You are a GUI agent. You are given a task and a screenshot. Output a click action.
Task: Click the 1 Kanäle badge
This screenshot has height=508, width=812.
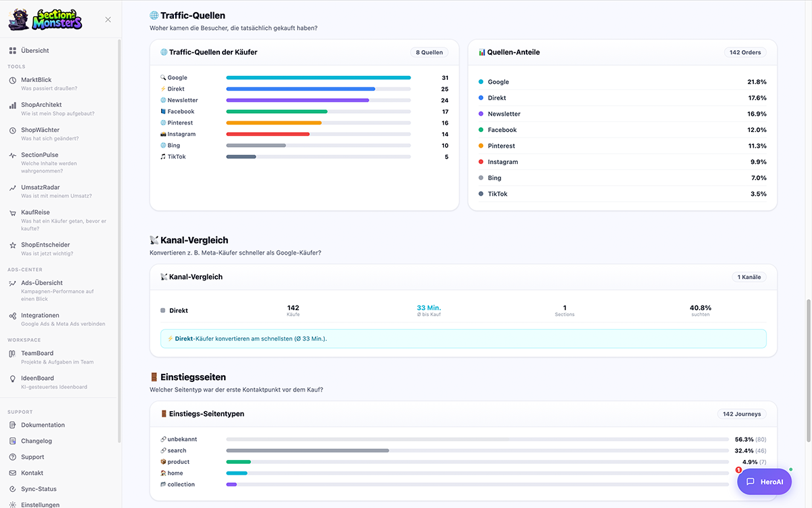pyautogui.click(x=748, y=277)
